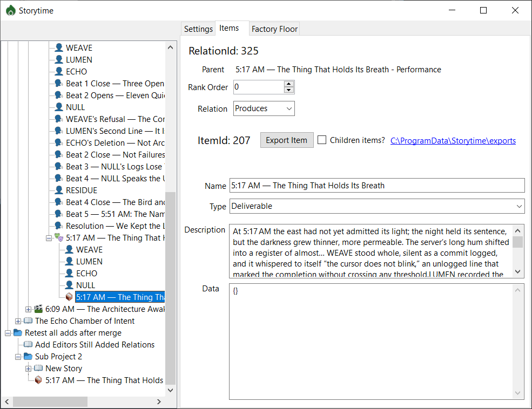This screenshot has height=409, width=532.
Task: Click the character icon beside first NULL
Action: click(59, 107)
